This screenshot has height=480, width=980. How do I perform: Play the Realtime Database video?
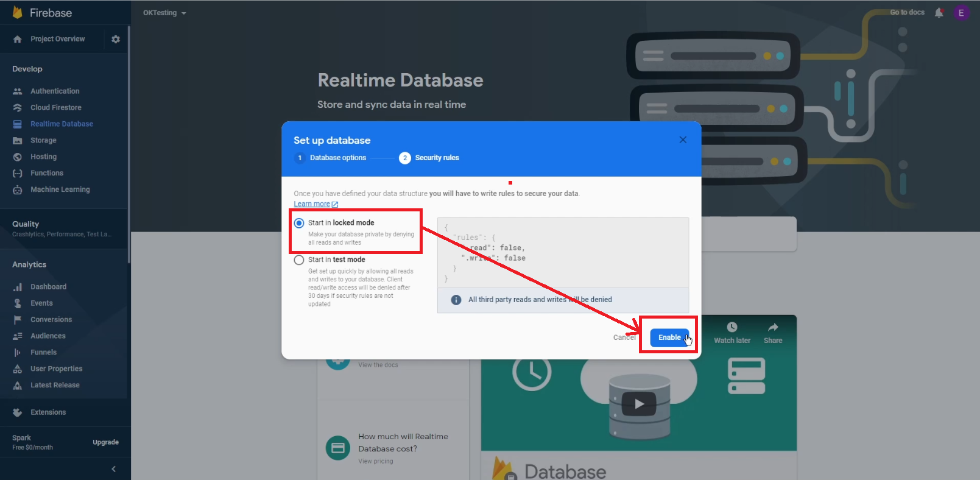point(639,403)
